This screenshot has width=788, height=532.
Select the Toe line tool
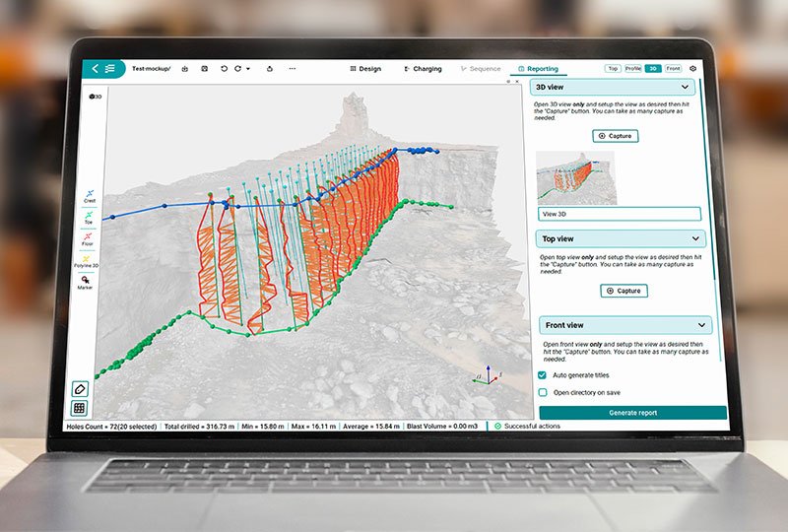[x=89, y=216]
